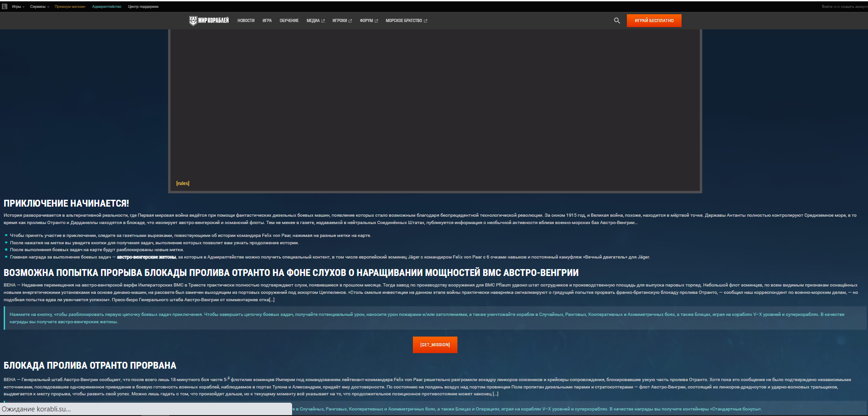
Task: Click the БЛОКАДА ПРОЛИВА ОТРАНТО ПРОРВАНА heading
Action: click(90, 365)
